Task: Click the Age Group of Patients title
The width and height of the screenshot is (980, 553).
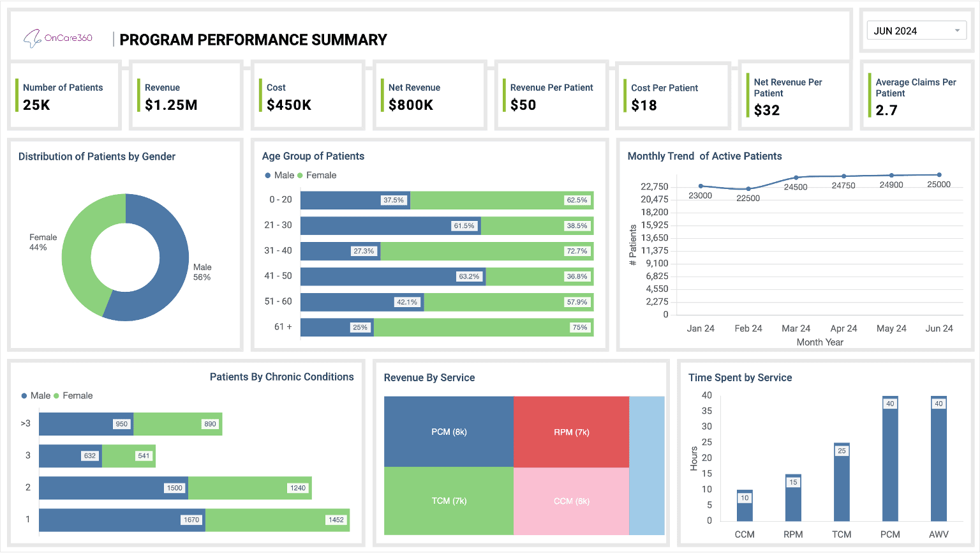Action: click(x=313, y=156)
